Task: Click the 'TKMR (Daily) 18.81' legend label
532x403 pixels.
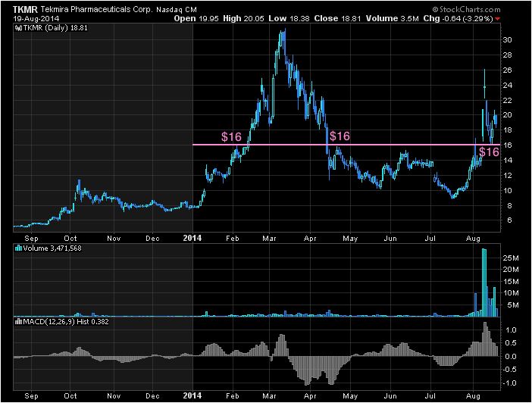Action: point(55,28)
